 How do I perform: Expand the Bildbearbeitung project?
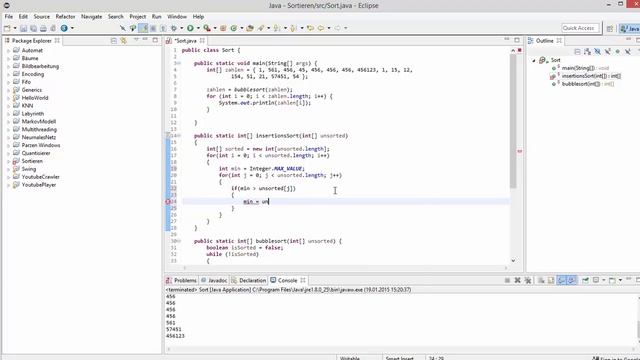9,67
